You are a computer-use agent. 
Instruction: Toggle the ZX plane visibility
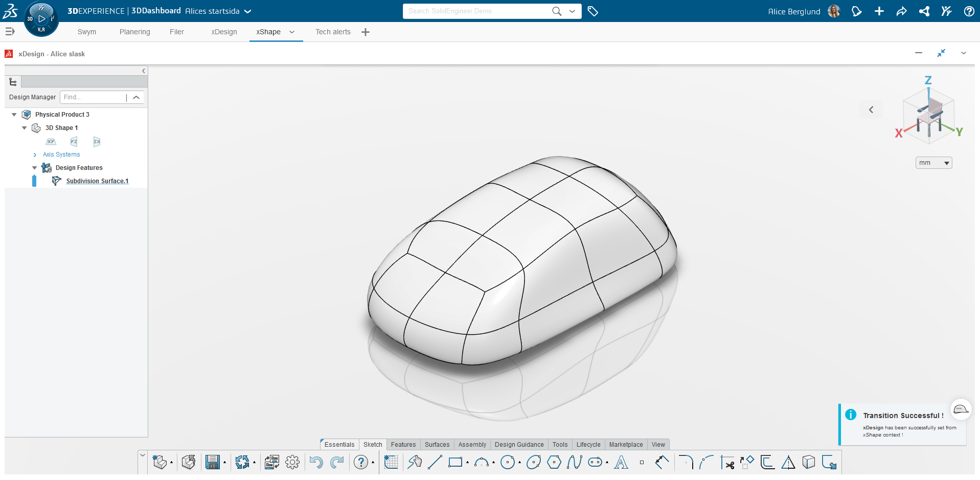pyautogui.click(x=97, y=141)
